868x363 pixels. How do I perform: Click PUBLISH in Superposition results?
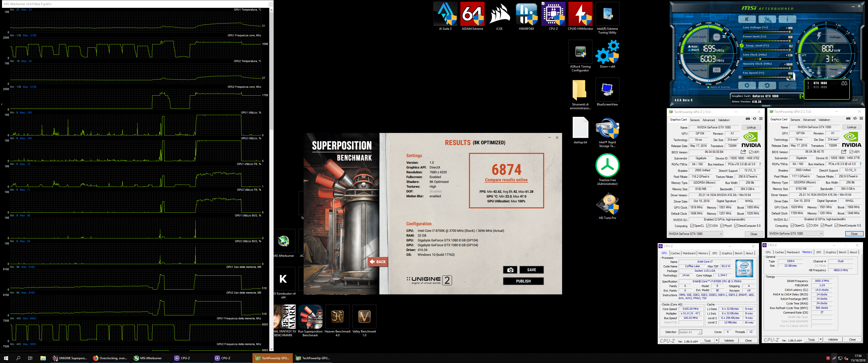(523, 281)
